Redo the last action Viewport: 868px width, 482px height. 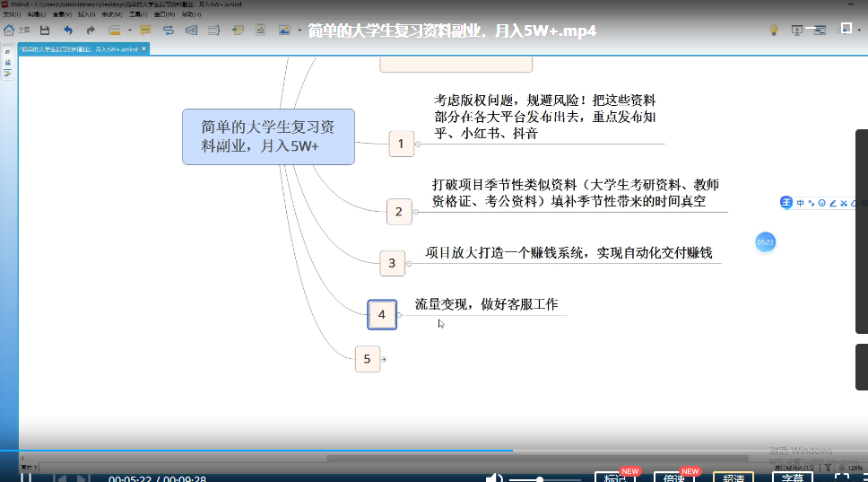click(91, 30)
